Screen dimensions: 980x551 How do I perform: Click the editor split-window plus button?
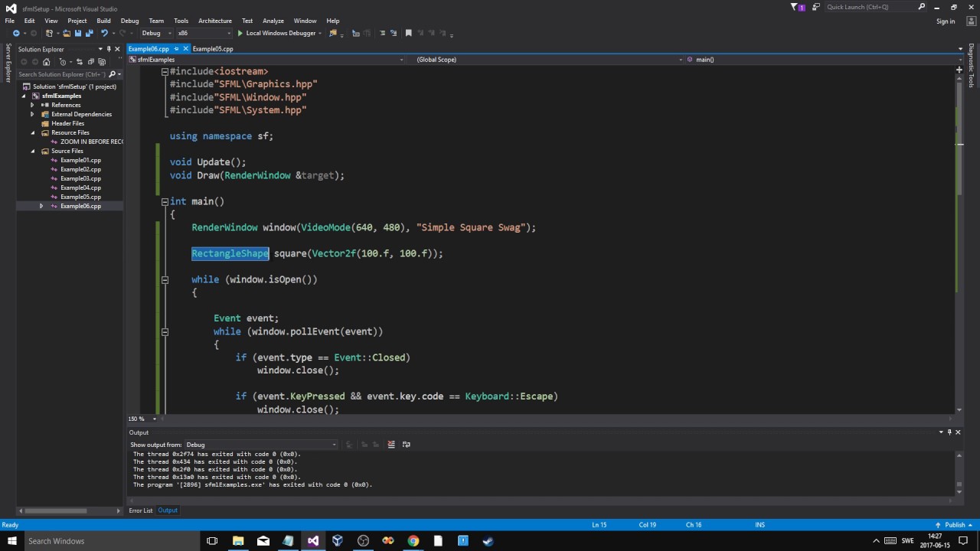click(959, 70)
